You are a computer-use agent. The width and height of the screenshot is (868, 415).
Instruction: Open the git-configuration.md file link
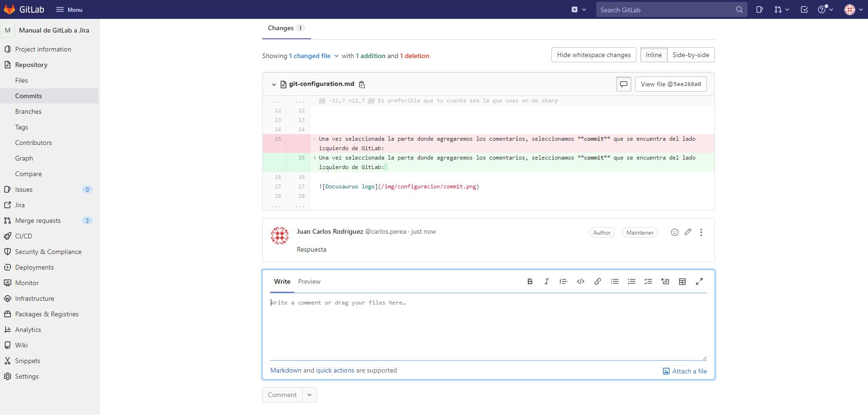point(321,84)
